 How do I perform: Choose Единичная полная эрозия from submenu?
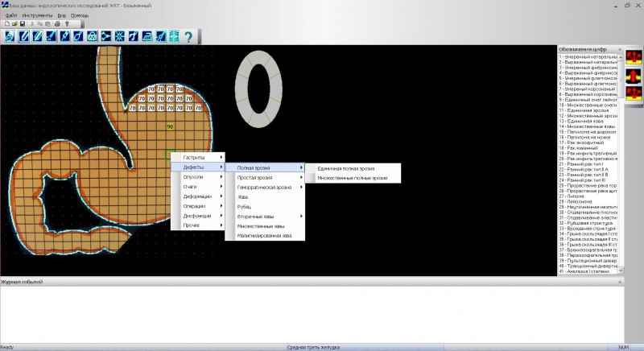(353, 168)
